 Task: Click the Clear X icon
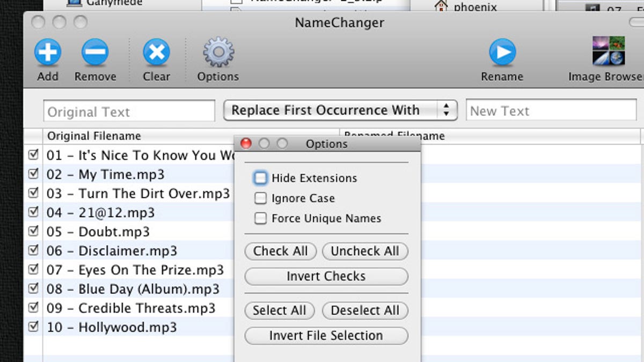click(x=156, y=53)
